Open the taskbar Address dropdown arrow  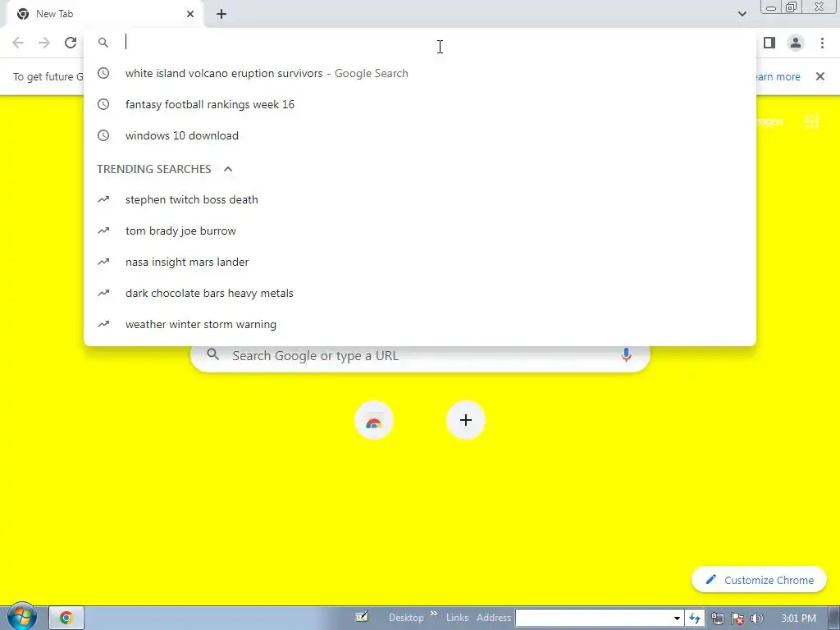[x=677, y=619]
